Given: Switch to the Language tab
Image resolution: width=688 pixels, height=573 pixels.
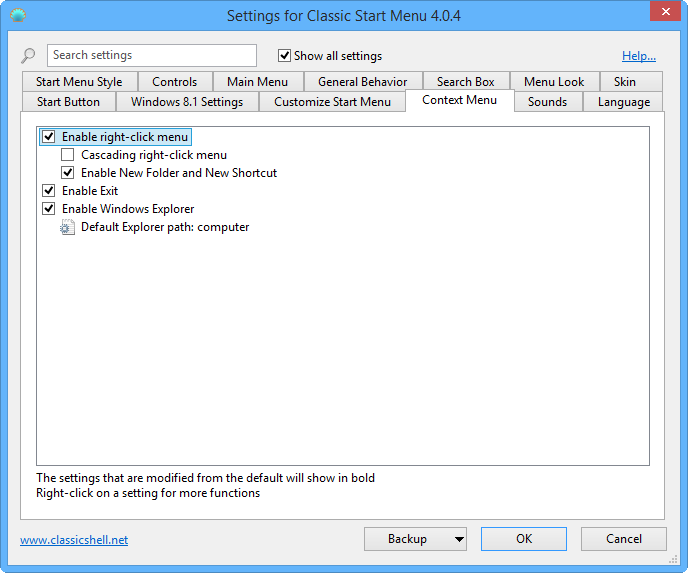Looking at the screenshot, I should coord(624,102).
